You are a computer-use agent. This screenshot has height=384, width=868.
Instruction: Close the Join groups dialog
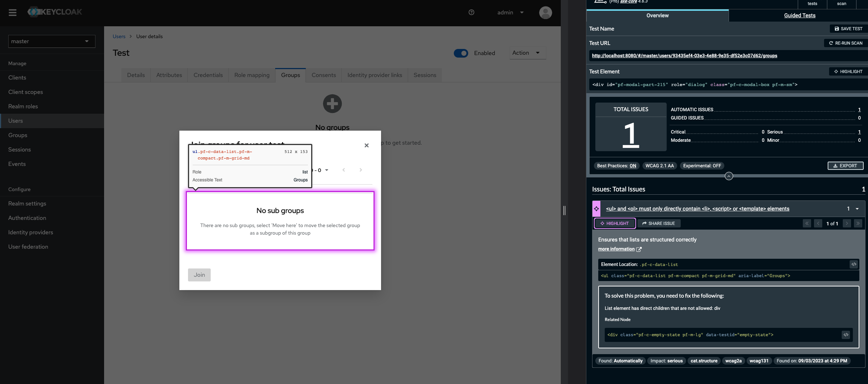point(366,145)
